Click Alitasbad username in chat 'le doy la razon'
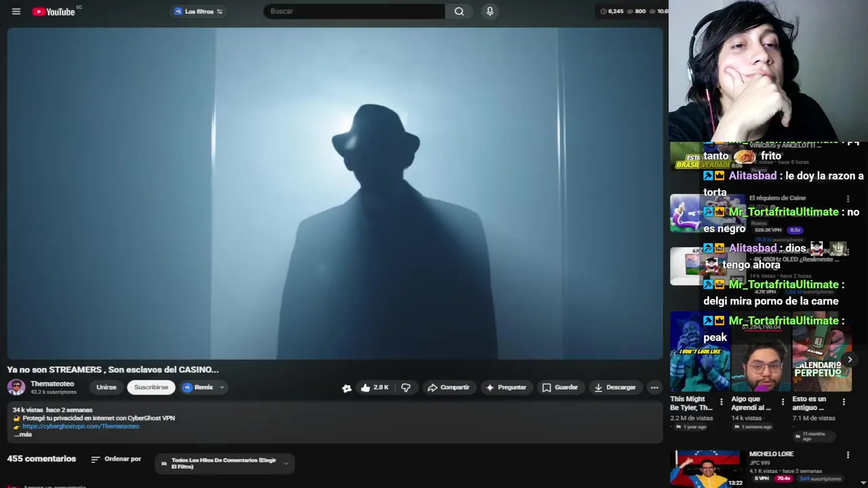This screenshot has height=488, width=868. [x=752, y=176]
